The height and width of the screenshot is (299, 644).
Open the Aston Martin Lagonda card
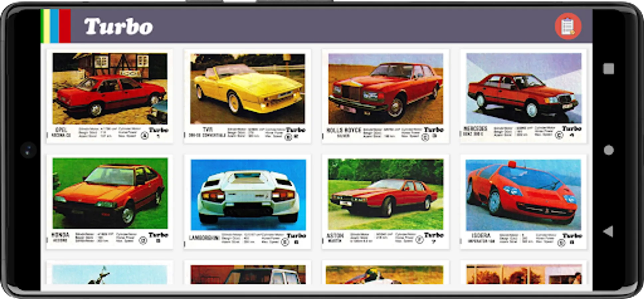(x=386, y=202)
